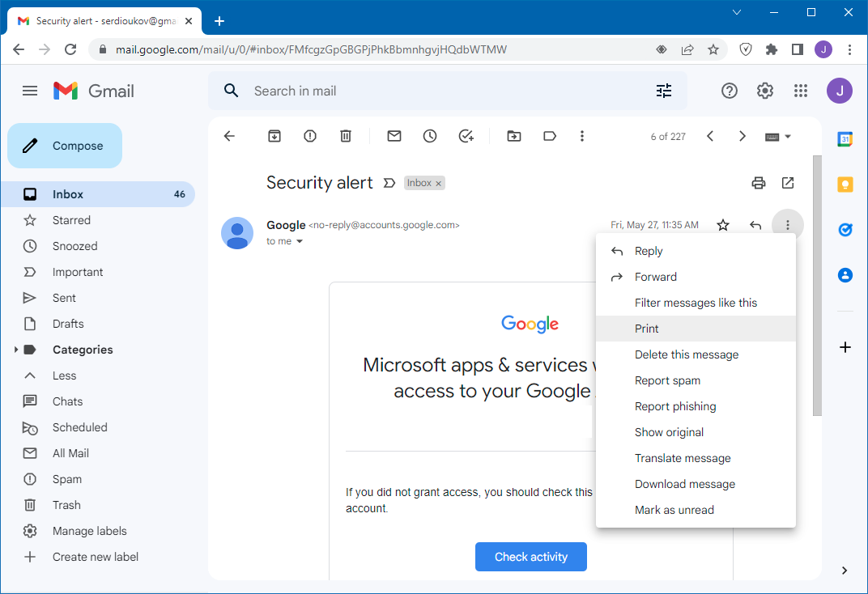Open Contacts side panel icon
868x594 pixels.
pyautogui.click(x=845, y=274)
